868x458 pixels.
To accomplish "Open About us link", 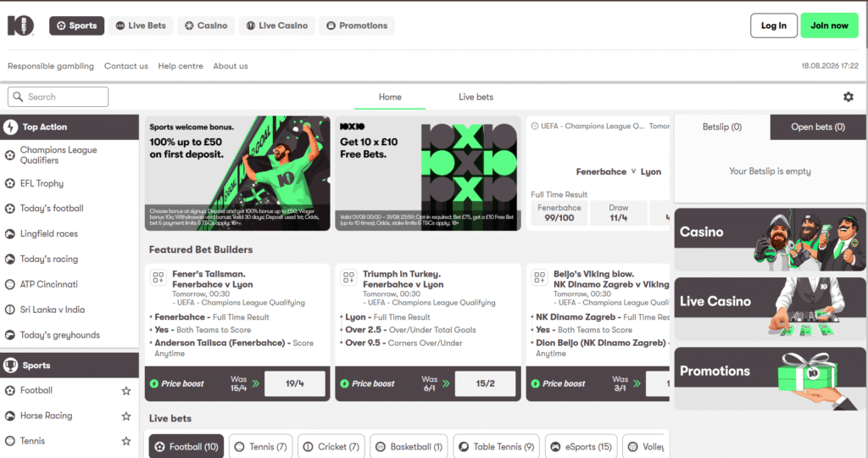I will click(x=231, y=66).
